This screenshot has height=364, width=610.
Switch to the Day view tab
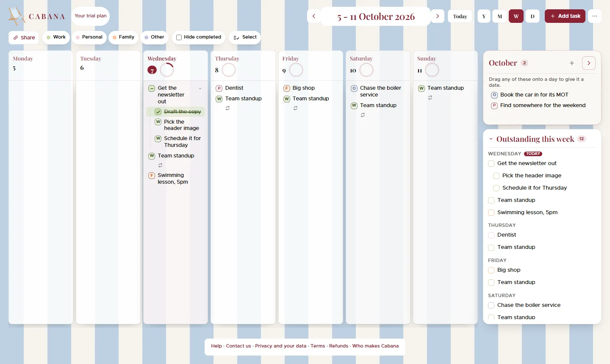pyautogui.click(x=532, y=16)
